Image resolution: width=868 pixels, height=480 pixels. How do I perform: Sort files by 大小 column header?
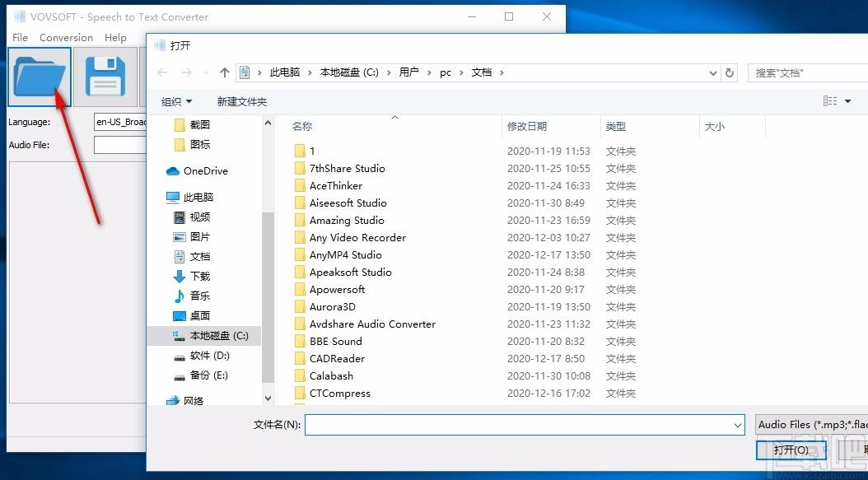[714, 126]
